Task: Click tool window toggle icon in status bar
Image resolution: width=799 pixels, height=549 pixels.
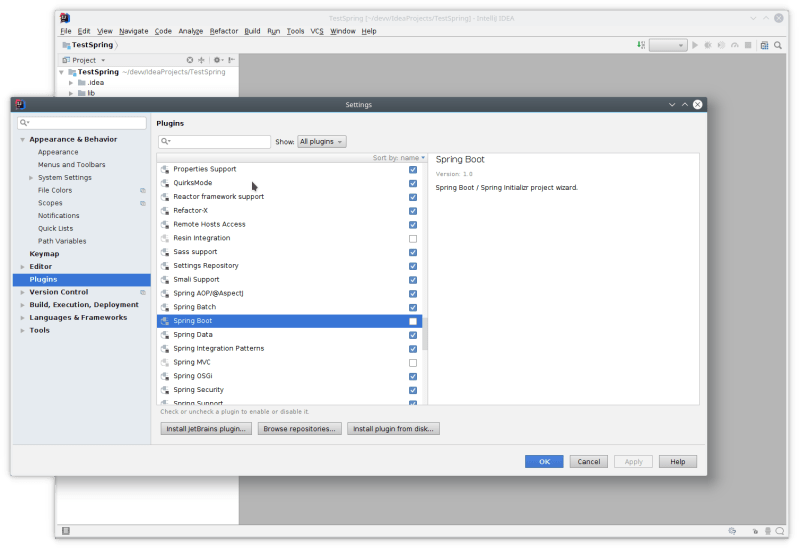Action: coord(66,531)
